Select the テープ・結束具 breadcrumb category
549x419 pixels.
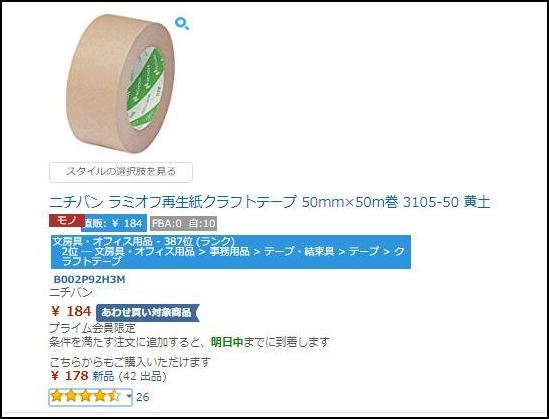(299, 251)
